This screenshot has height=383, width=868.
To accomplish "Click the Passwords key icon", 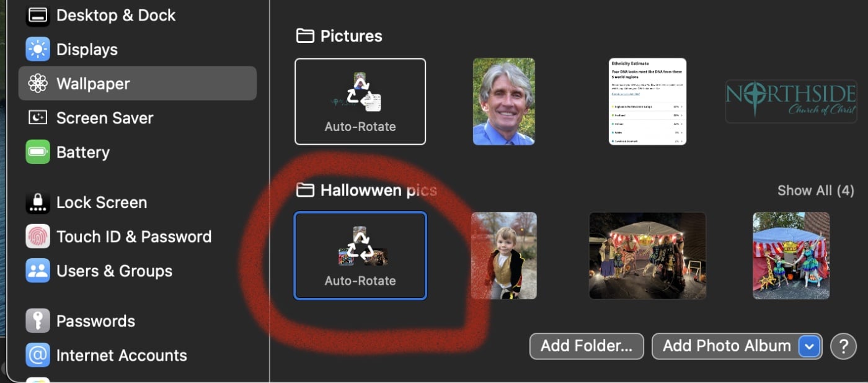I will [38, 321].
